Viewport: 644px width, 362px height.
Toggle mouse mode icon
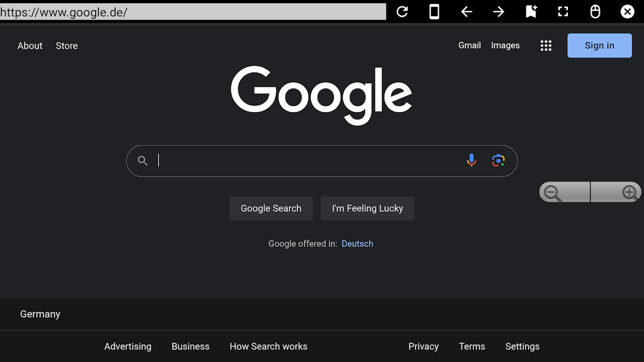point(595,12)
